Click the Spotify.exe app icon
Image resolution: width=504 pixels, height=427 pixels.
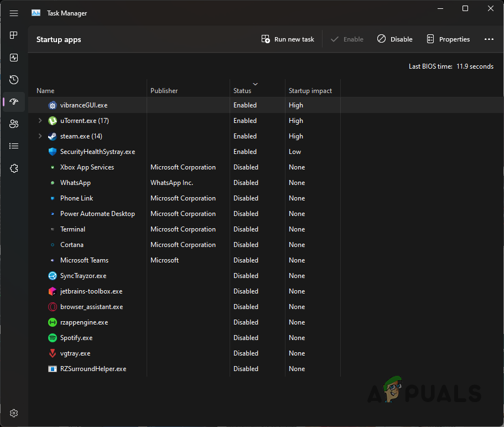[51, 337]
